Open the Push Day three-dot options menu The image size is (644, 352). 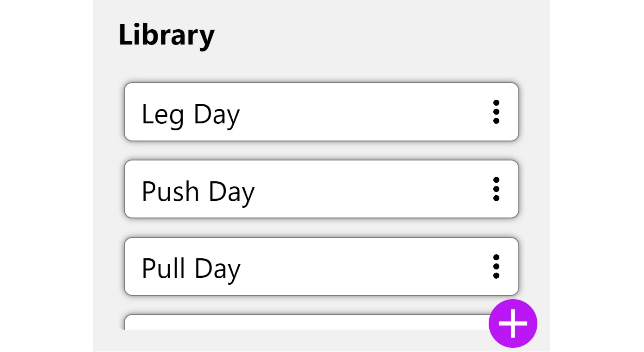[496, 189]
